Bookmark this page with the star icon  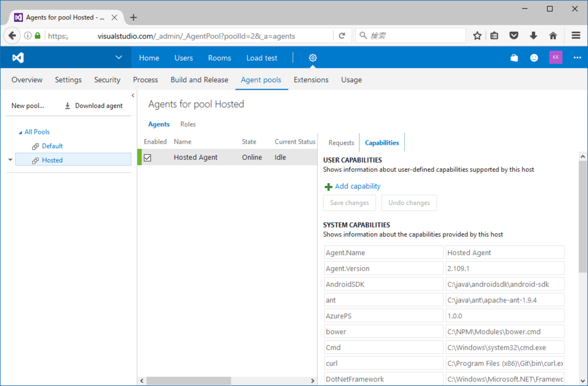click(x=477, y=36)
